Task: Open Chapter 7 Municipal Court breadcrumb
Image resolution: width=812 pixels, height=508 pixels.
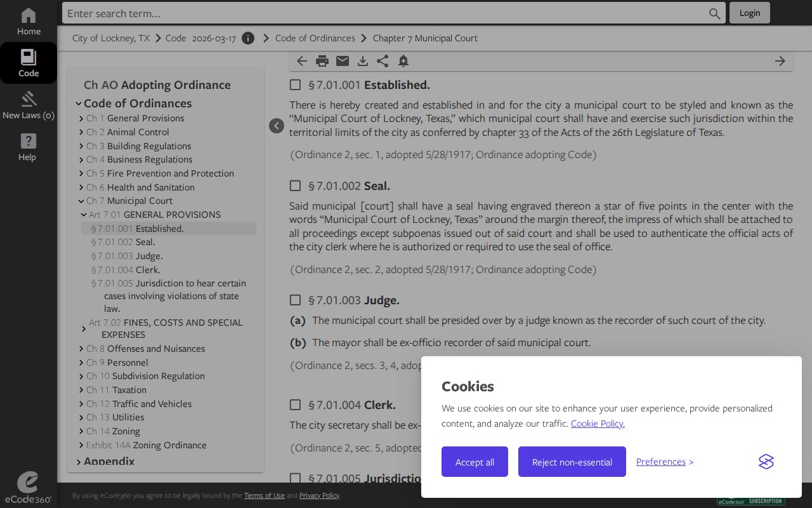Action: tap(425, 38)
